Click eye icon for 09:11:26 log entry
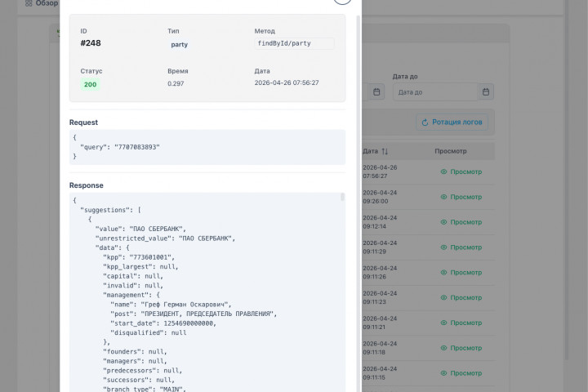 point(444,273)
